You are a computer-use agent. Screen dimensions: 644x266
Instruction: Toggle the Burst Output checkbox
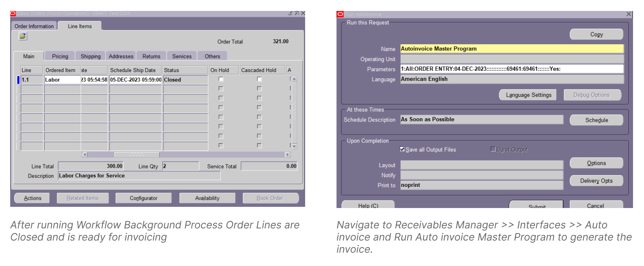click(x=493, y=149)
